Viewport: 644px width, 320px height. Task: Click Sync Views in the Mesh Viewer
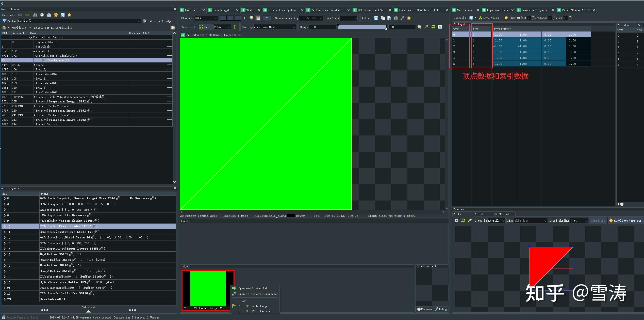click(x=488, y=18)
